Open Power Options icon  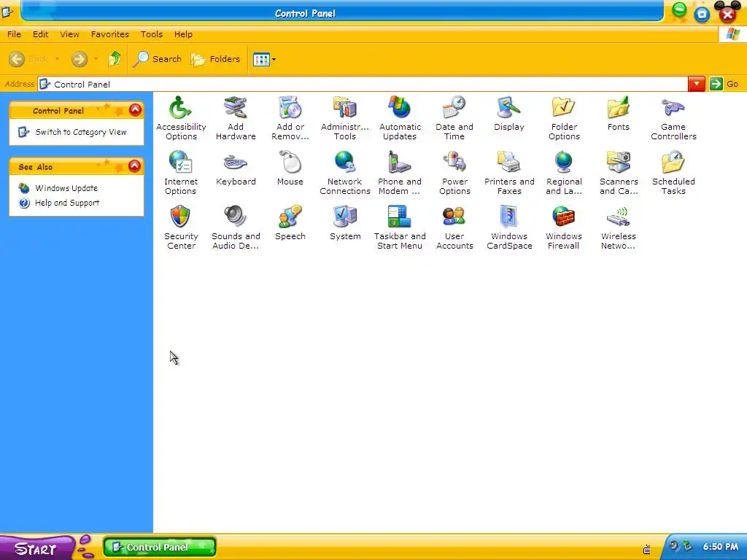[454, 172]
